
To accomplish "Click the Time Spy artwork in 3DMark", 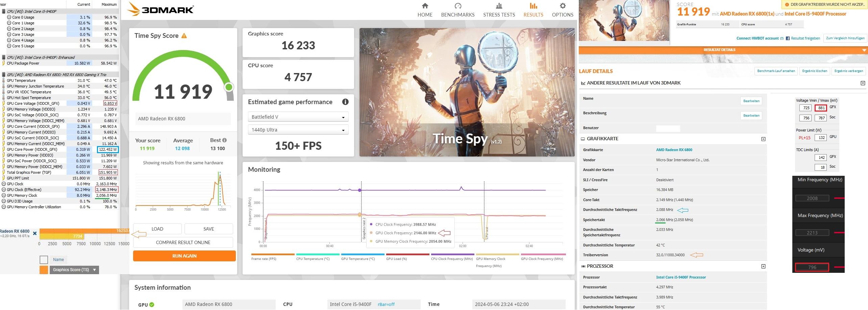I will pyautogui.click(x=467, y=92).
